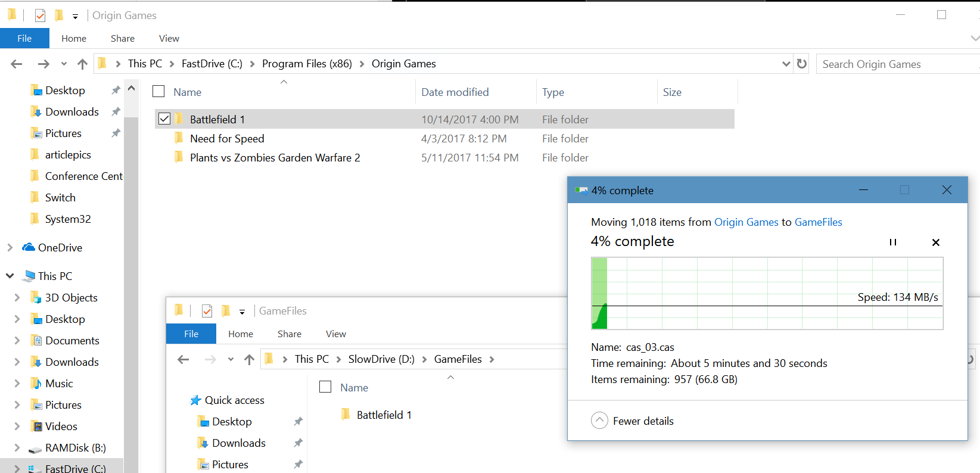Open address bar history dropdown in Origin Games
Screen dimensions: 980x473
pos(786,64)
